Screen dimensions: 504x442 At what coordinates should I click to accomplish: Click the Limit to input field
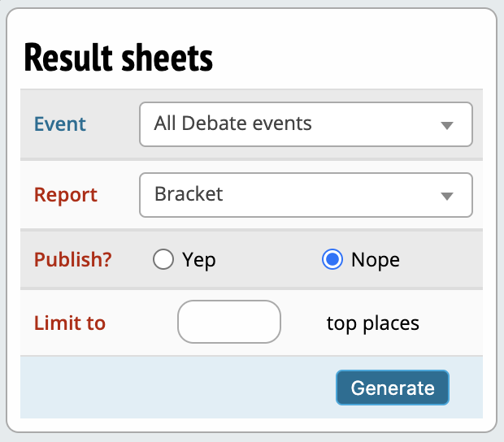(228, 322)
